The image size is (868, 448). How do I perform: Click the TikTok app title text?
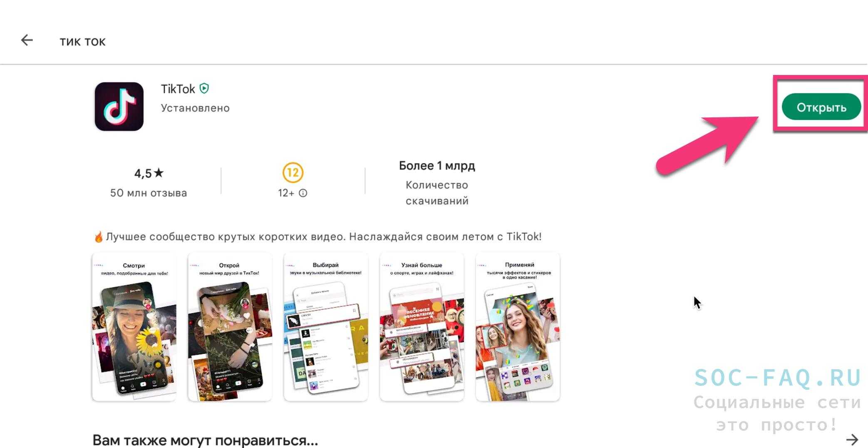[178, 89]
